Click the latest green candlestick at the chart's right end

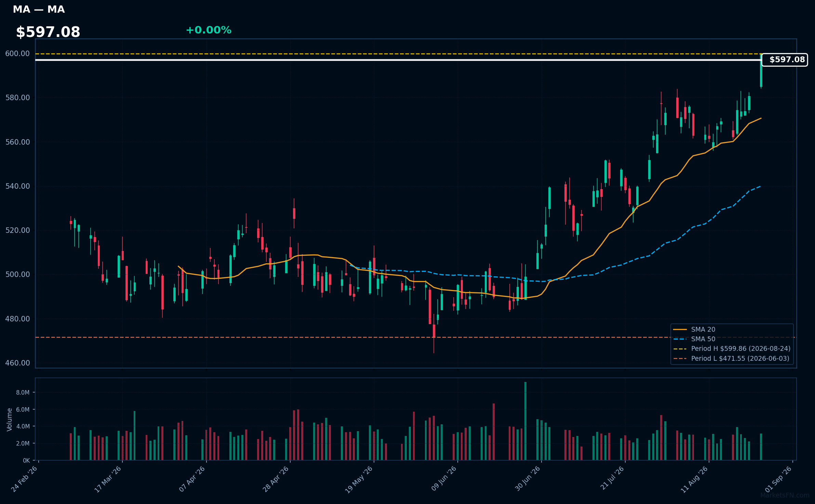761,70
